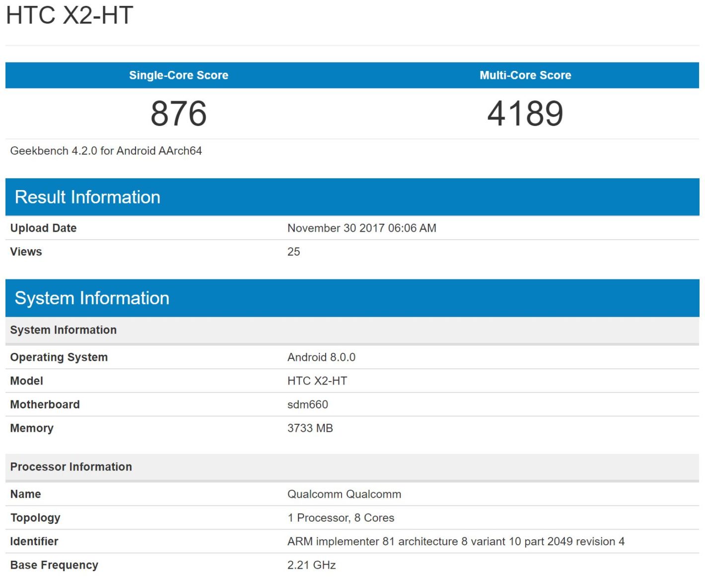The height and width of the screenshot is (588, 705).
Task: Click the base frequency value 2.21 GHz
Action: click(x=311, y=565)
